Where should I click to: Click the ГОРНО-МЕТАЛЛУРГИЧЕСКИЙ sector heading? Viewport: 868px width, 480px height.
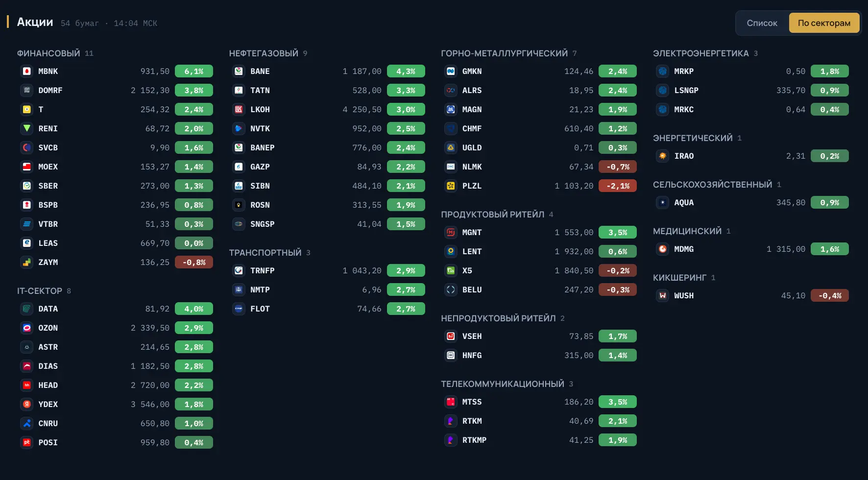click(x=505, y=53)
